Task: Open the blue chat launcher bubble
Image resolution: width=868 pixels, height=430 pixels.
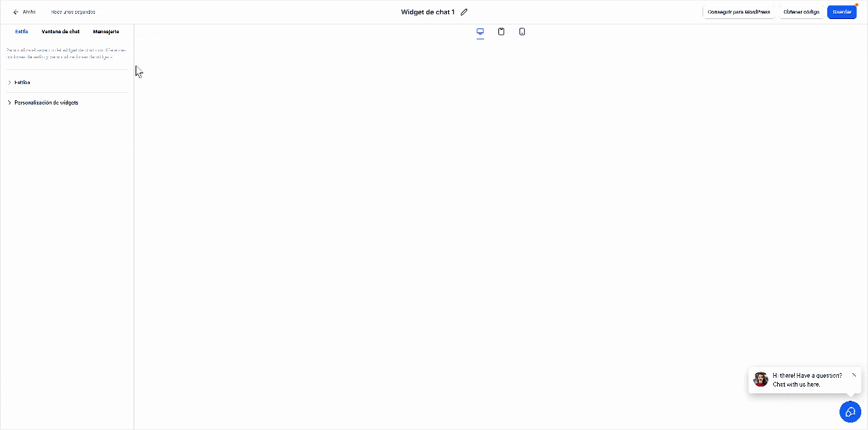Action: [x=850, y=412]
